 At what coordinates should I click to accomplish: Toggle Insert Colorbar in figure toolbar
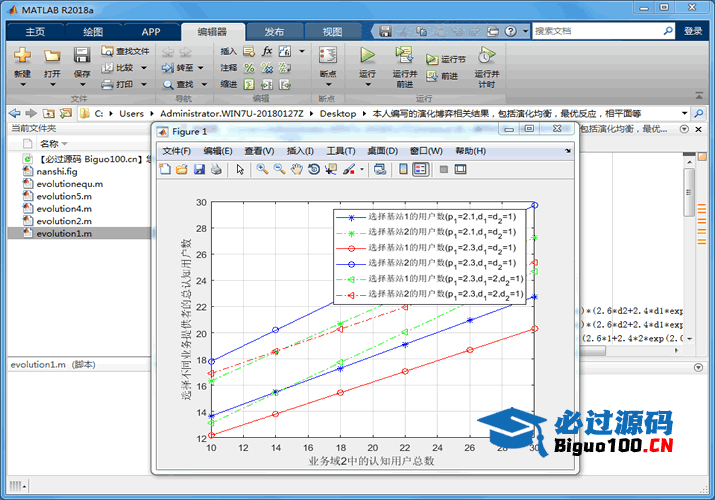[x=403, y=170]
